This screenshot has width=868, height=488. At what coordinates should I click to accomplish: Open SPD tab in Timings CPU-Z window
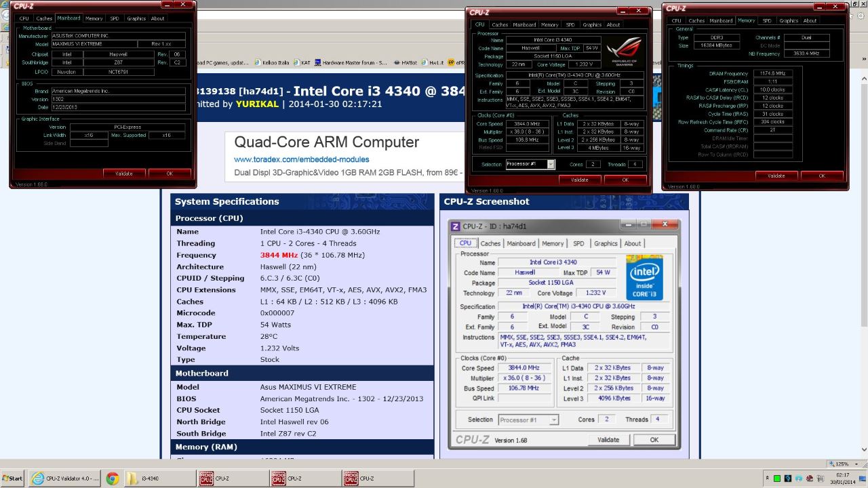[767, 21]
